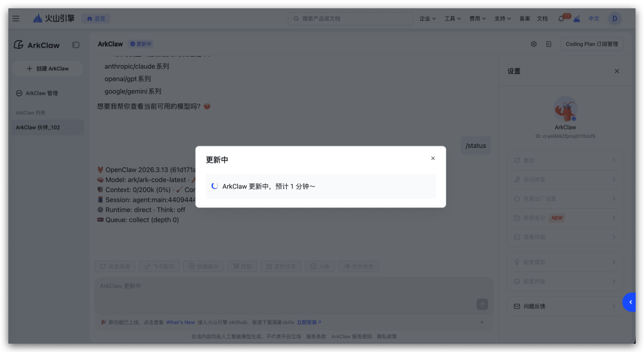Expand the 问题反馈 row in settings
Viewport: 644px width, 352px height.
pos(565,306)
